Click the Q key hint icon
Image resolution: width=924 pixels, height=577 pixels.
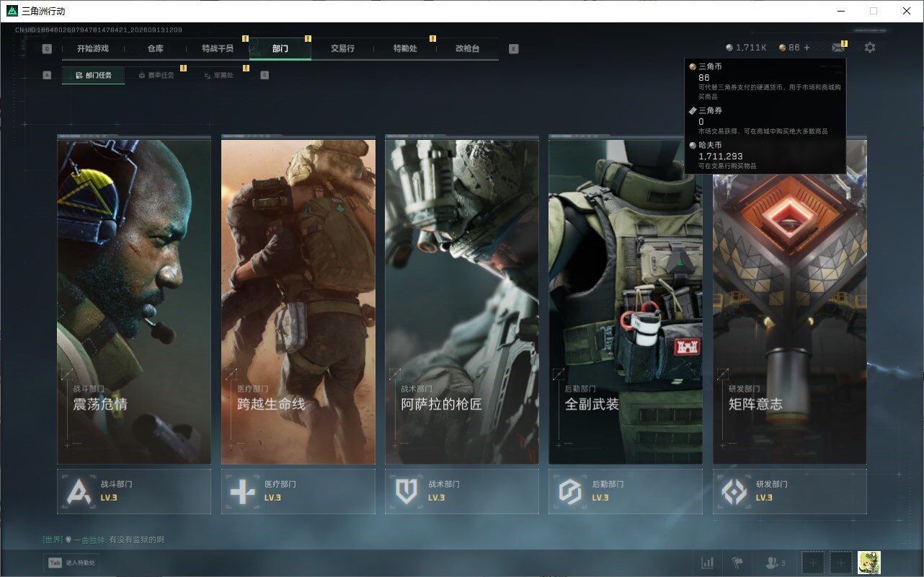coord(47,49)
